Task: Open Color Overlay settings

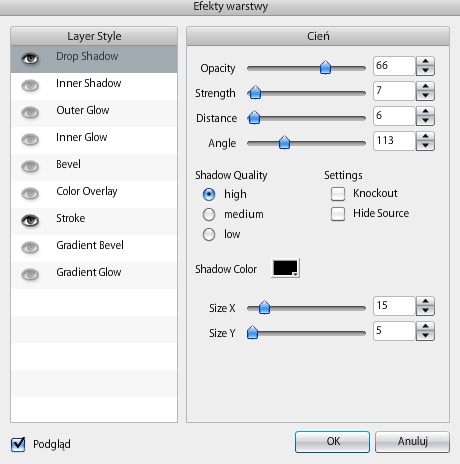Action: tap(94, 194)
